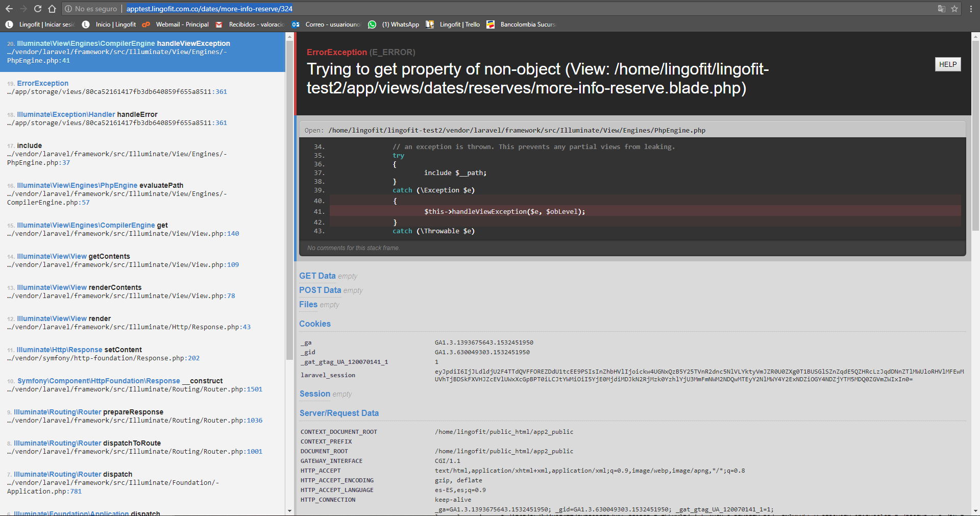Click the site info 'No es seguro' icon
This screenshot has width=980, height=516.
click(x=68, y=9)
